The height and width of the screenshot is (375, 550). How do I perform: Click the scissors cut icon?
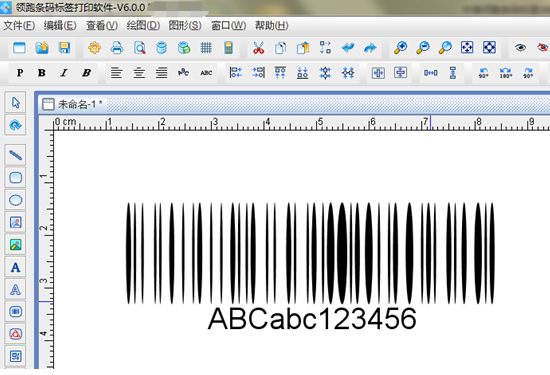(259, 48)
